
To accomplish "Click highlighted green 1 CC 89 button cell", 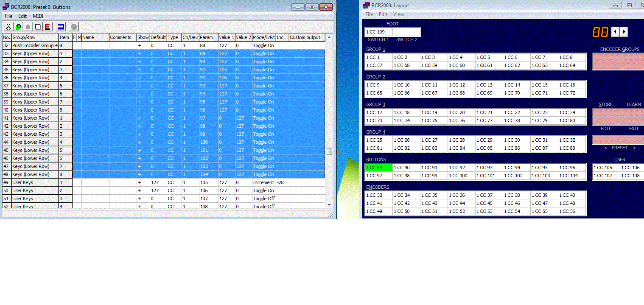I will (379, 168).
